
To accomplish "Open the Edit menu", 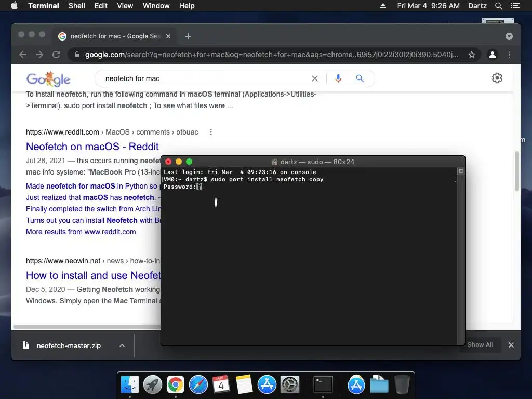I will [101, 6].
